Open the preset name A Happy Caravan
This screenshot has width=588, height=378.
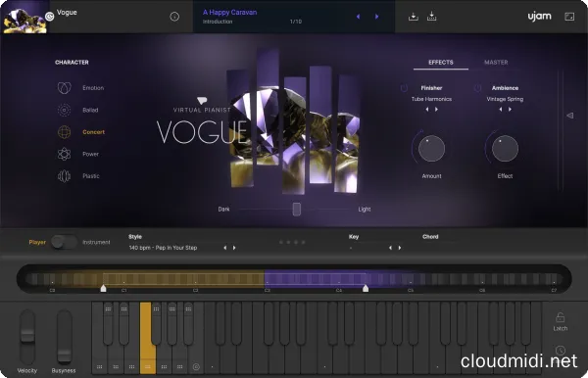pos(230,13)
